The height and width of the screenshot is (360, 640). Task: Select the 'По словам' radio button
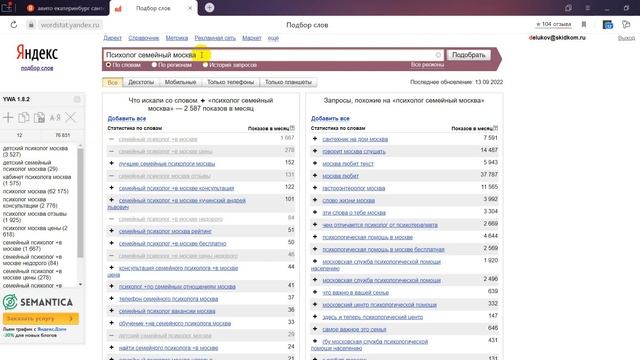[x=108, y=64]
